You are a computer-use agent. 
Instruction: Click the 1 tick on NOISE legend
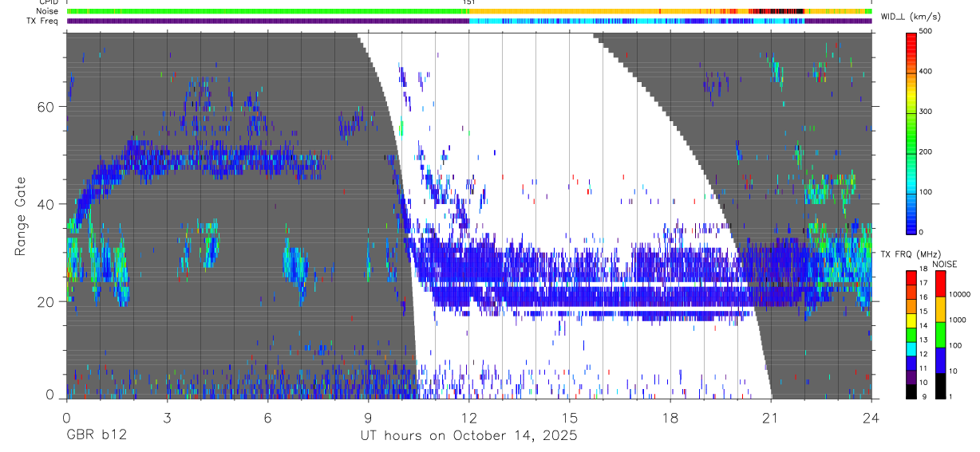click(x=950, y=398)
